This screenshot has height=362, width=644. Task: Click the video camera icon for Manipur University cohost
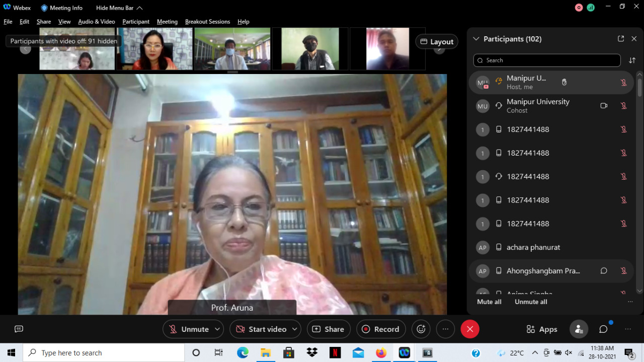point(604,106)
